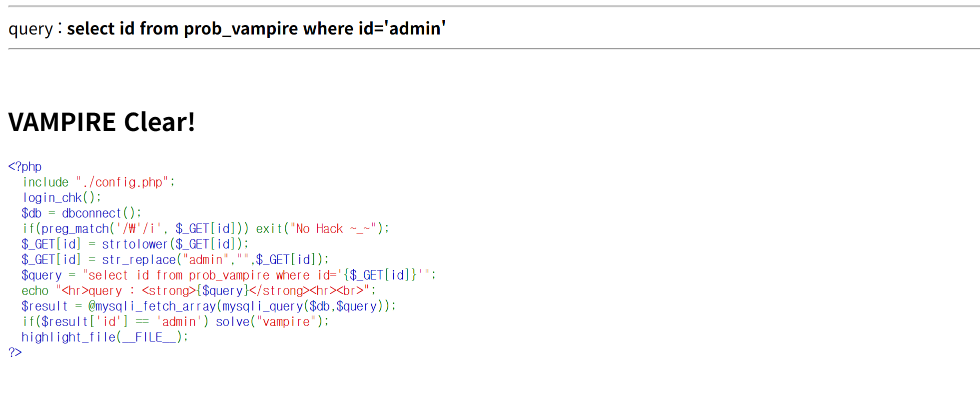This screenshot has width=980, height=400.
Task: Click the highlight_file(__FILE__); line
Action: [x=105, y=337]
